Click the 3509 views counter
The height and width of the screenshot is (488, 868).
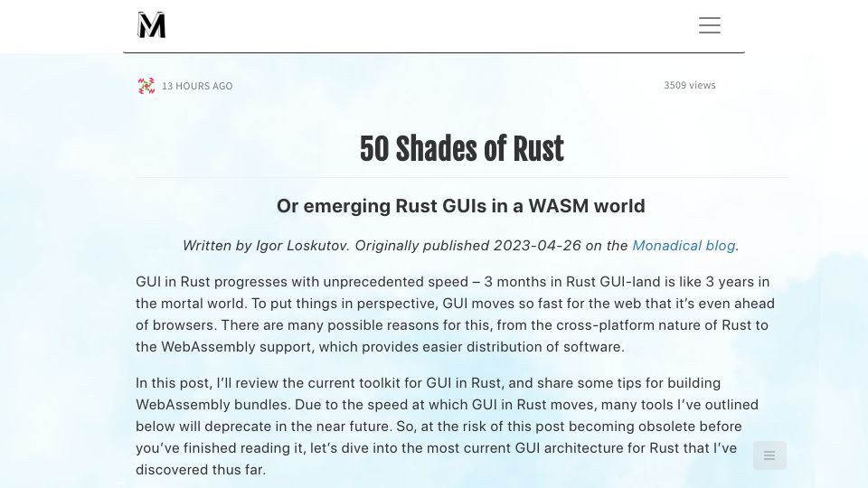(690, 85)
